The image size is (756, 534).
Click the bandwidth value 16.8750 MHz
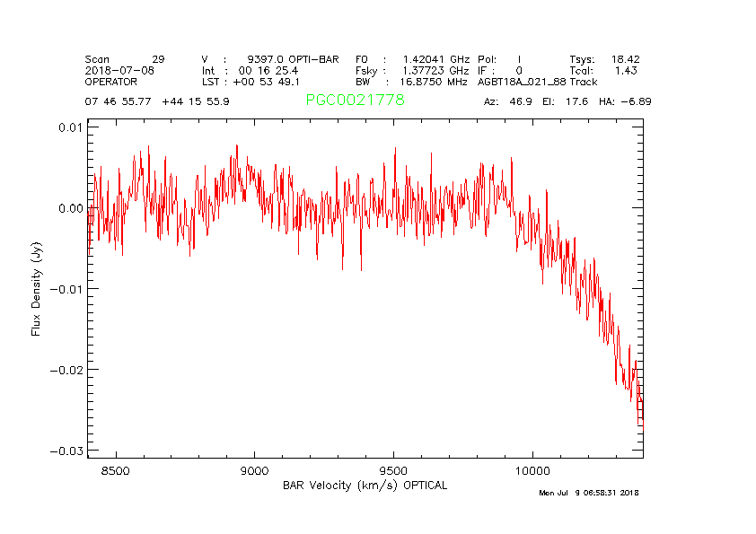click(435, 81)
